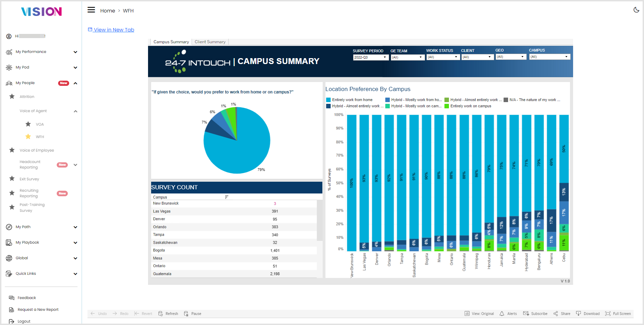Click the WFH star icon in sidebar
This screenshot has height=325, width=644.
pos(28,137)
